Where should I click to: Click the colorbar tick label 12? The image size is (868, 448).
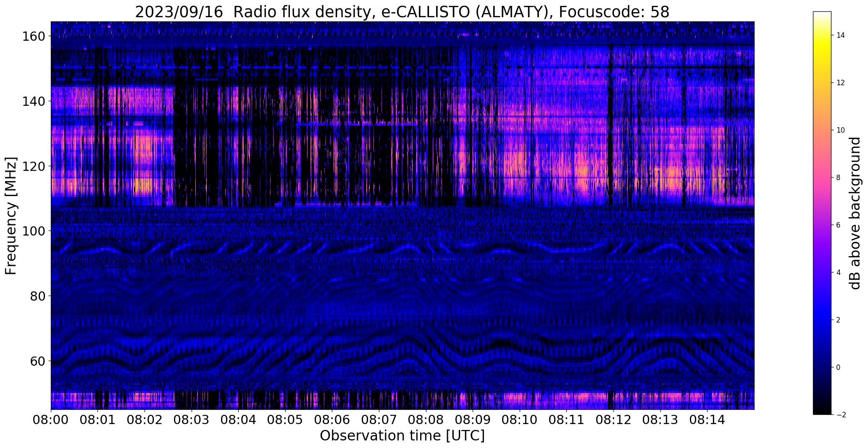point(840,83)
